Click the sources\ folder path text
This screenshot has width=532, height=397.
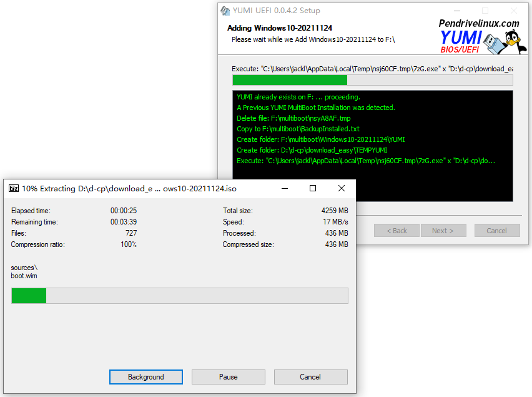coord(24,268)
